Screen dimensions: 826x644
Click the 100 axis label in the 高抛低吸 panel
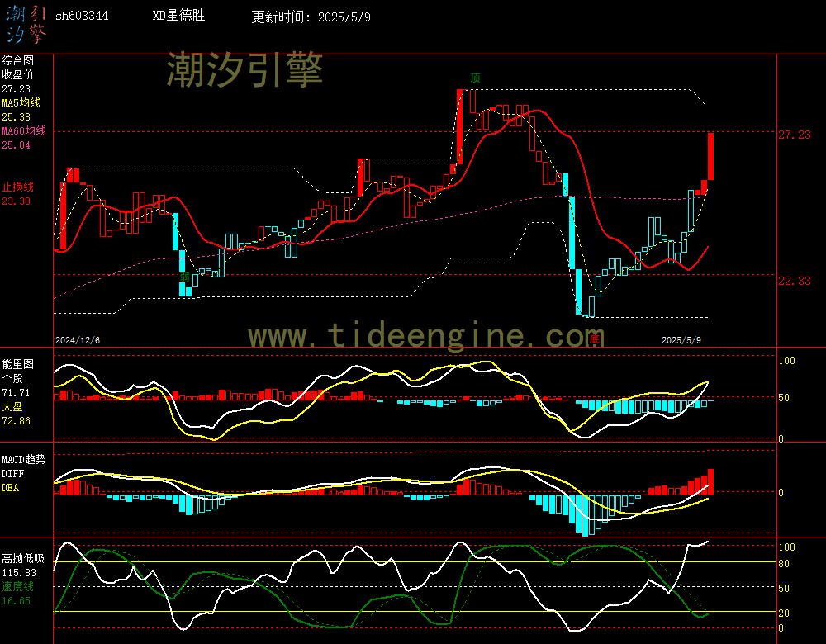(x=786, y=547)
